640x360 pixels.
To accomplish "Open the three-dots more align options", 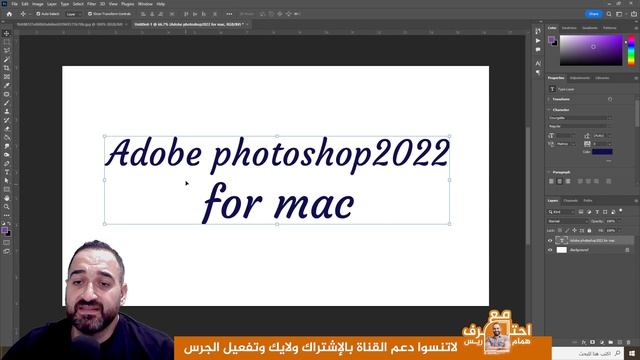I will point(229,14).
